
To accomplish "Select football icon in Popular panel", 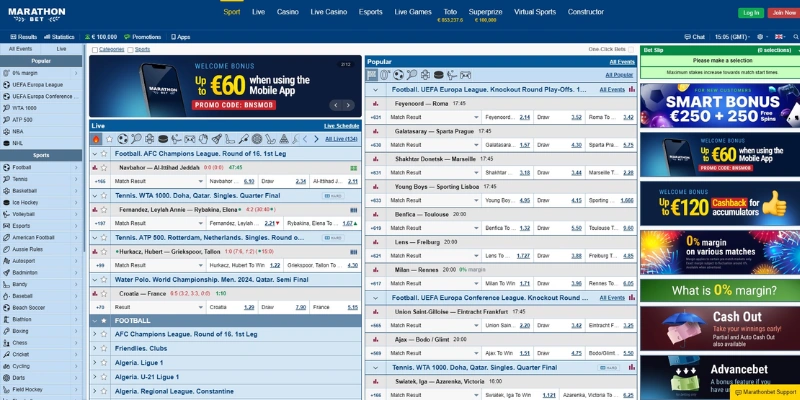I will click(x=398, y=75).
